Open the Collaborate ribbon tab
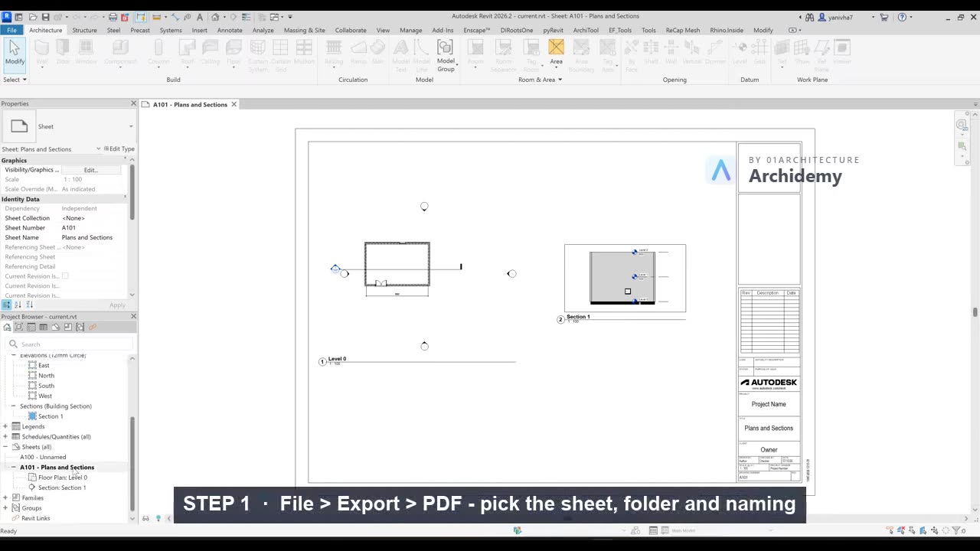Screen dimensions: 980x551 coord(351,31)
